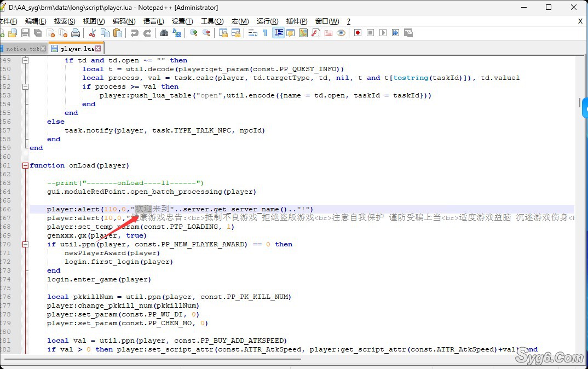This screenshot has width=588, height=369.
Task: Zoom out of the editor text
Action: point(206,33)
